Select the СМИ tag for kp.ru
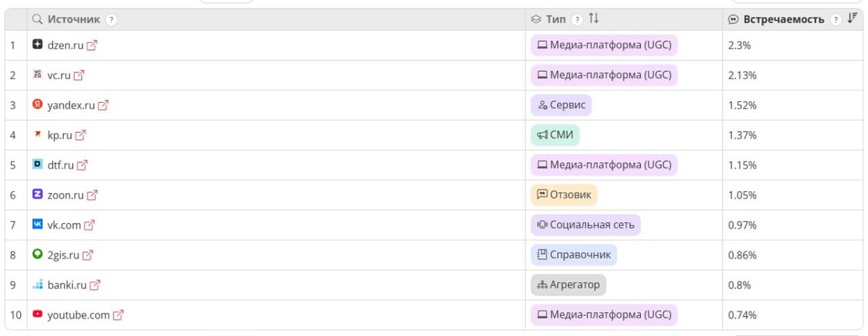This screenshot has height=336, width=868. [555, 135]
